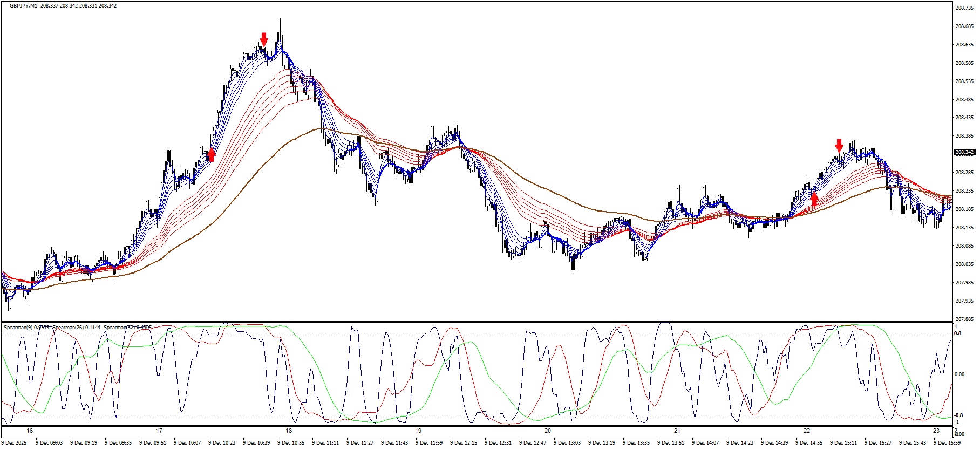The height and width of the screenshot is (457, 980).
Task: Click the hour marker 23
Action: [936, 431]
